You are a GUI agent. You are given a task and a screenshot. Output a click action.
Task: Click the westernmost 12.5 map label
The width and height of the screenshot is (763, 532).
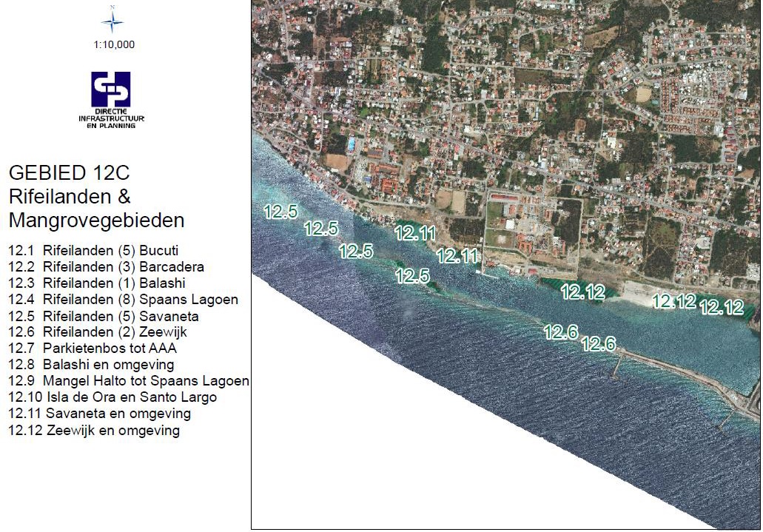click(280, 212)
